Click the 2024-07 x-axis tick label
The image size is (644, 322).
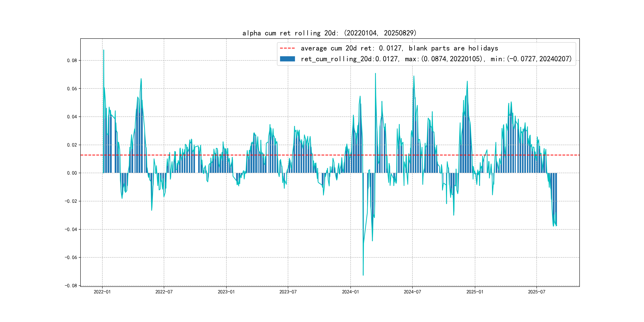point(412,292)
